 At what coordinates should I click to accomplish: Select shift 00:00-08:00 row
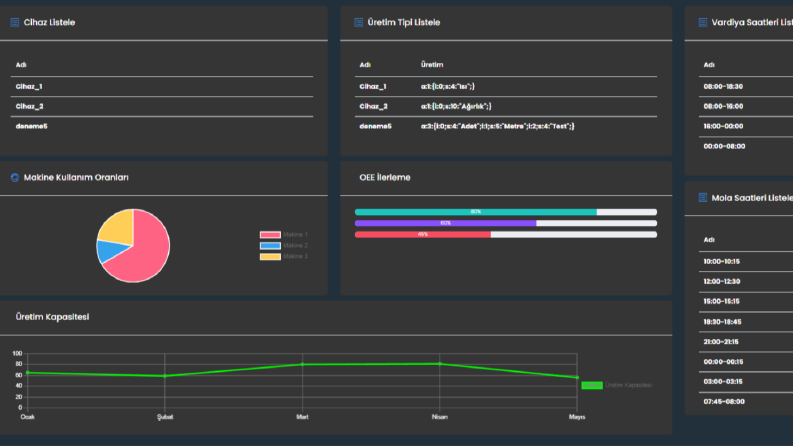[746, 146]
